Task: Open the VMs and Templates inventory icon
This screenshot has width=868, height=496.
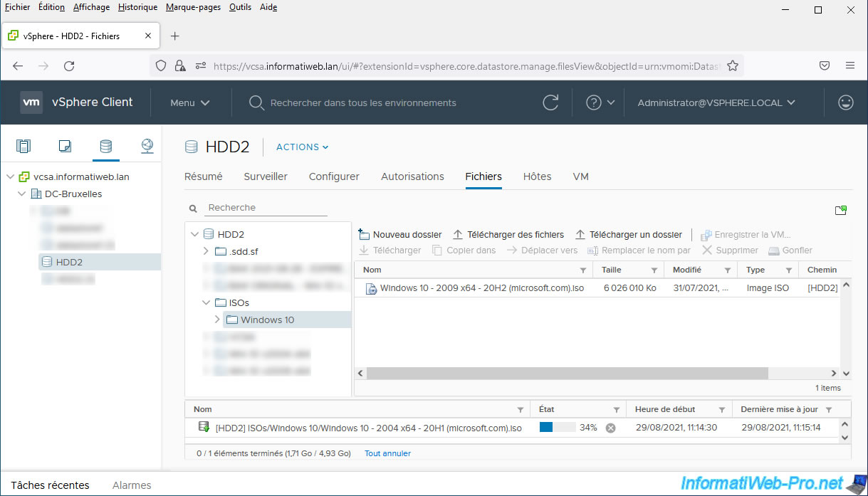Action: (x=65, y=147)
